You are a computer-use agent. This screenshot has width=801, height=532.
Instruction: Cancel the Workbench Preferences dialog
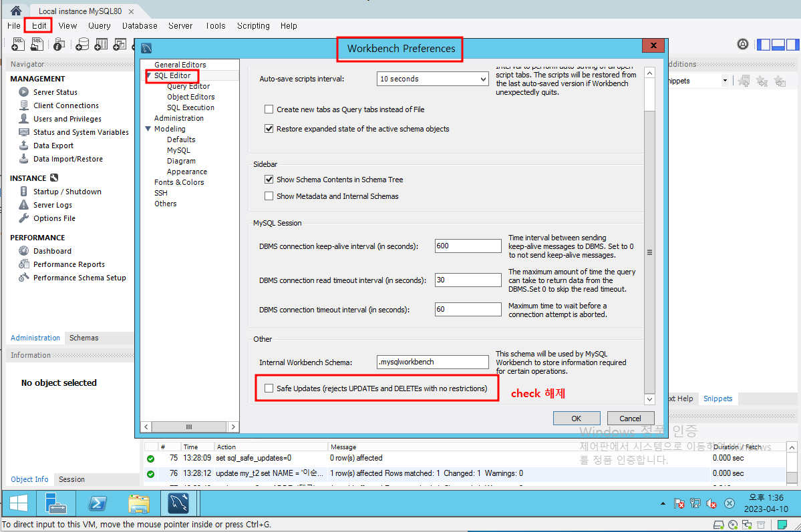click(x=629, y=418)
